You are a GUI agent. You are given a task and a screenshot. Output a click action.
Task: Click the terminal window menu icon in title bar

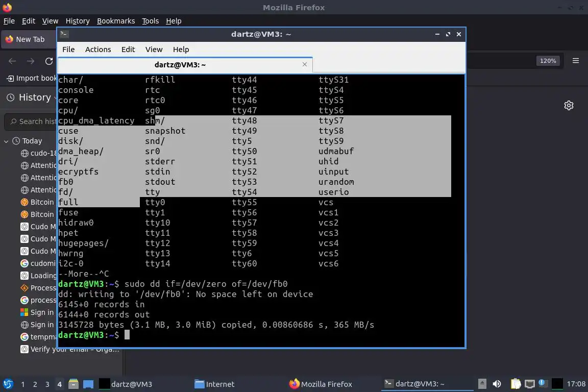pyautogui.click(x=64, y=34)
